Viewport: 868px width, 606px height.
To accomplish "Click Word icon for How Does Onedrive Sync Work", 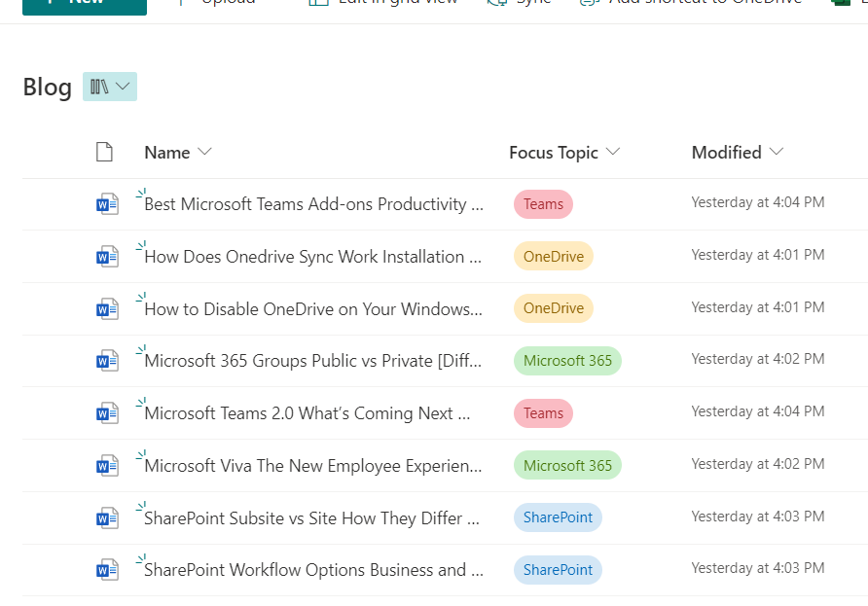I will pos(107,256).
